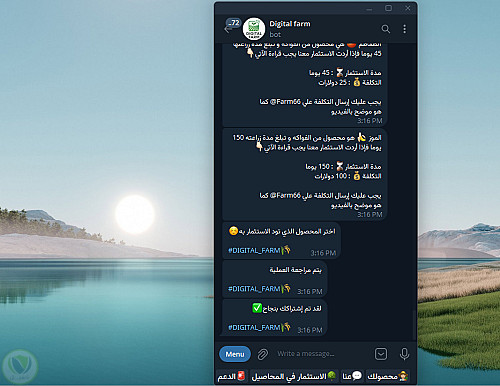Open the @Farm66 mention in the 45-day message
The height and width of the screenshot is (386, 500).
tap(285, 102)
